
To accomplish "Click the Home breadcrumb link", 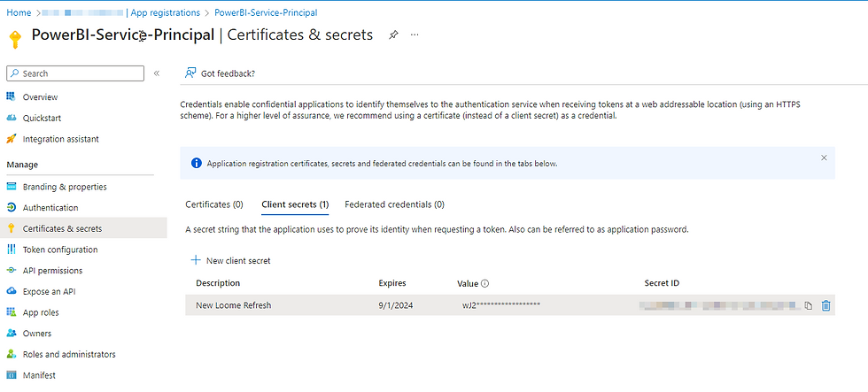I will 19,12.
